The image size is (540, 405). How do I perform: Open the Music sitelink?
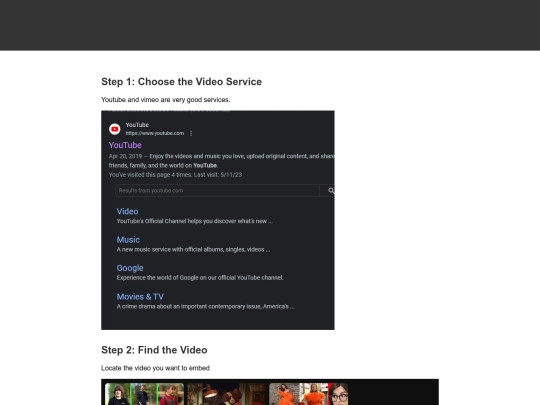point(128,240)
